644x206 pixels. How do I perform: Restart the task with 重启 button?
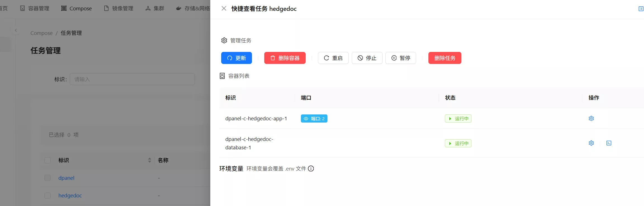click(333, 58)
